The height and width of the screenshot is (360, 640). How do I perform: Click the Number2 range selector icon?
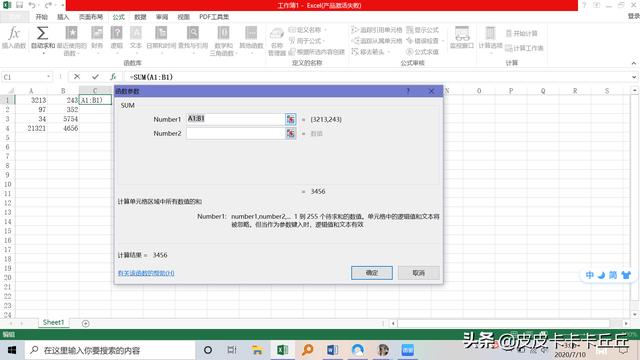[x=291, y=133]
